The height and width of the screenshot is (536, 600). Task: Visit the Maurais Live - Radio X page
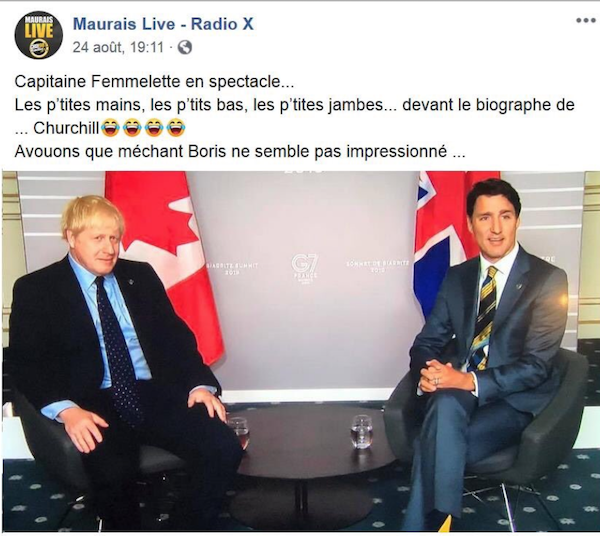(x=163, y=24)
